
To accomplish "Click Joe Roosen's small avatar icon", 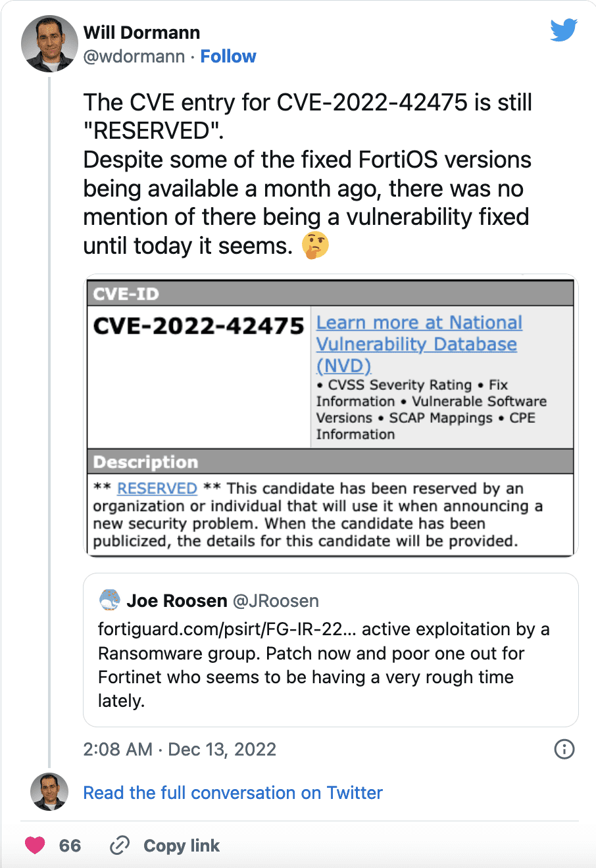I will pyautogui.click(x=109, y=600).
